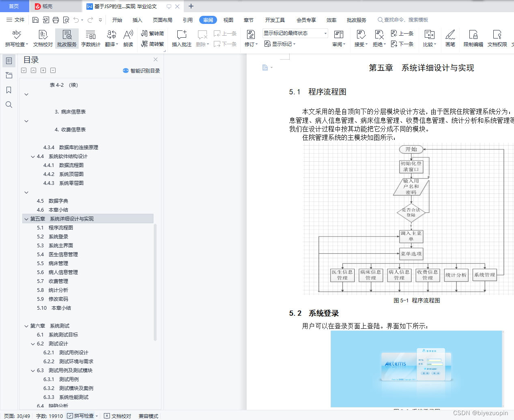The image size is (514, 420).
Task: Insert a comment with 插入批注
Action: 181,39
